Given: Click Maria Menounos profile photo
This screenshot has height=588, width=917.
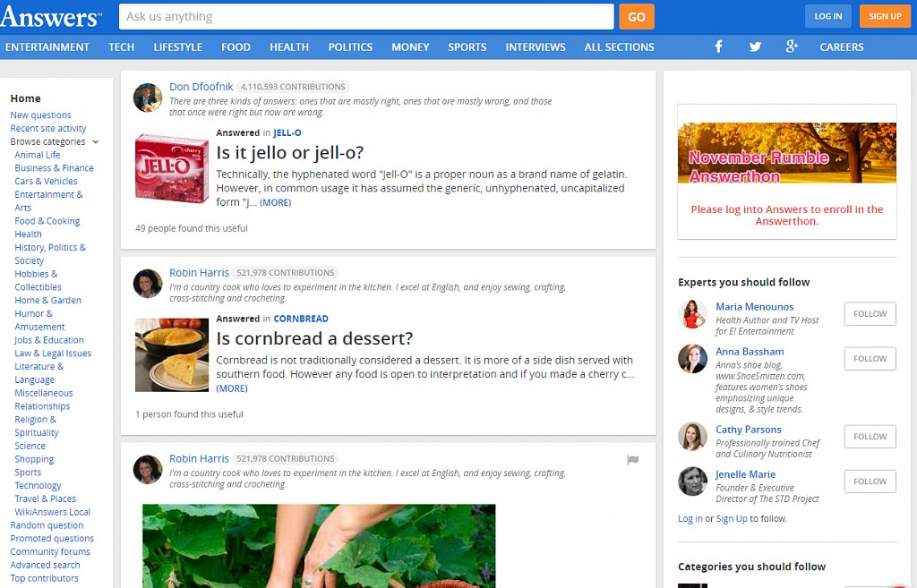Looking at the screenshot, I should tap(692, 314).
